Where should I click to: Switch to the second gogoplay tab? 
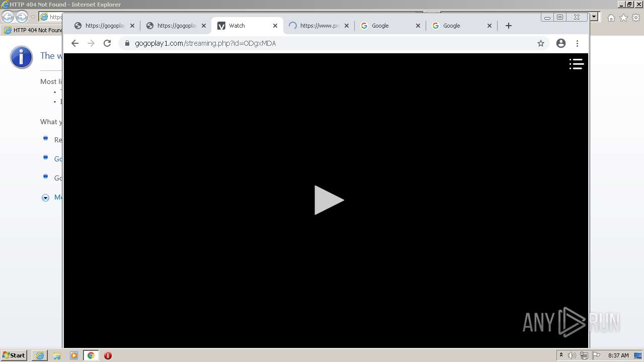pyautogui.click(x=176, y=26)
